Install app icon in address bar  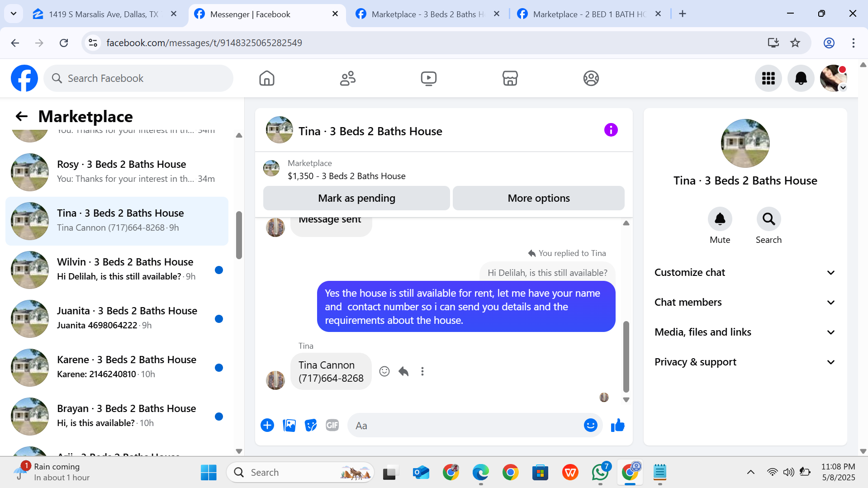pos(773,43)
